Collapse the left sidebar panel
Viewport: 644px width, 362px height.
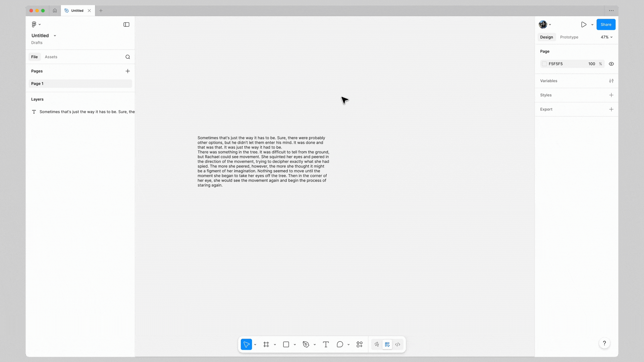coord(126,24)
